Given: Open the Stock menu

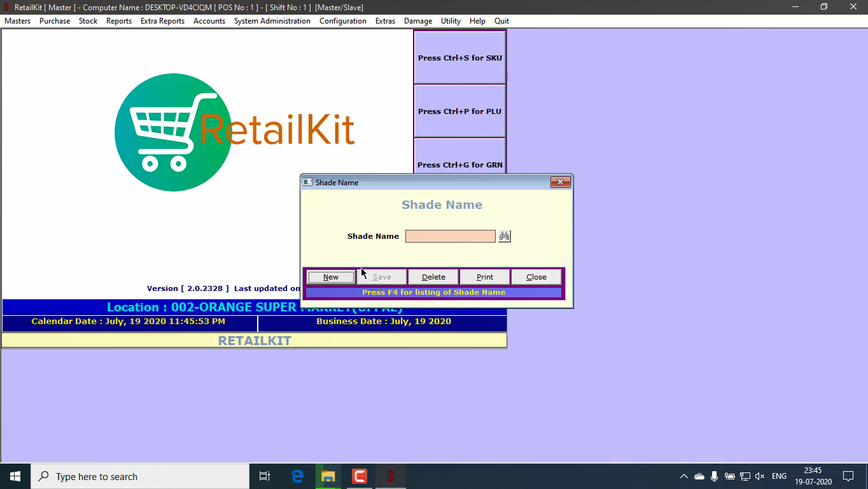Looking at the screenshot, I should point(88,21).
